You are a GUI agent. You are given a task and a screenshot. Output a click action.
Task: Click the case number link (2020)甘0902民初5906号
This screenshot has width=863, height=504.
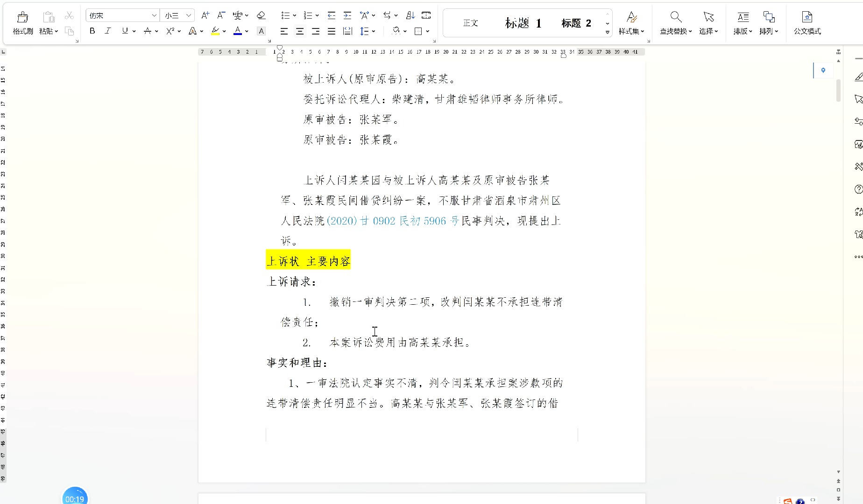pos(393,221)
